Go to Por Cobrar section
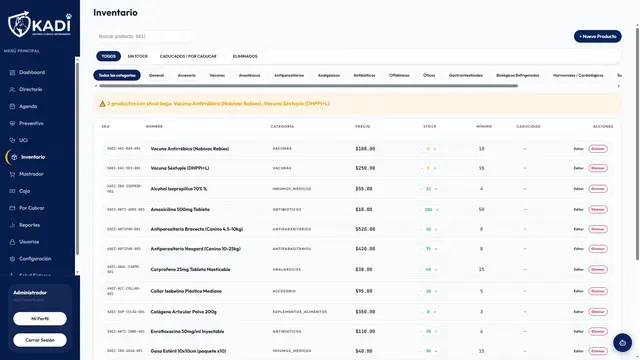This screenshot has width=640, height=360. (31, 208)
